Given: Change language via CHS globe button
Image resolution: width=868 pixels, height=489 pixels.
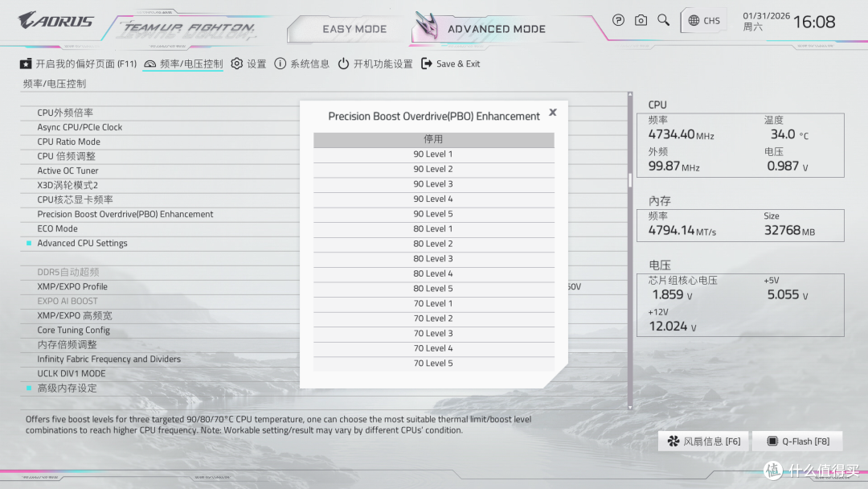Looking at the screenshot, I should coord(704,21).
